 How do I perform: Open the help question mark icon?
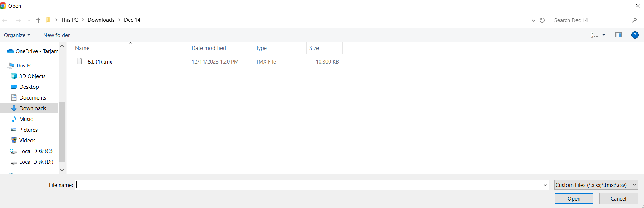635,35
